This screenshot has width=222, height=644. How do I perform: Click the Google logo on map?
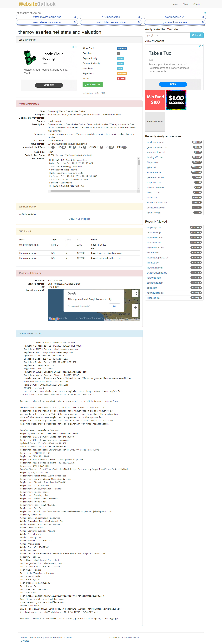[x=54, y=319]
